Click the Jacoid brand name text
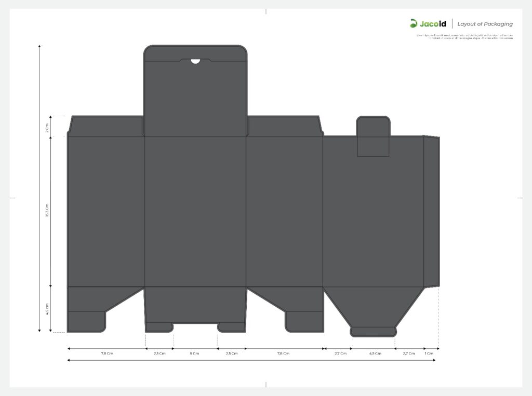Screen dimensions: 532x396 [432, 23]
